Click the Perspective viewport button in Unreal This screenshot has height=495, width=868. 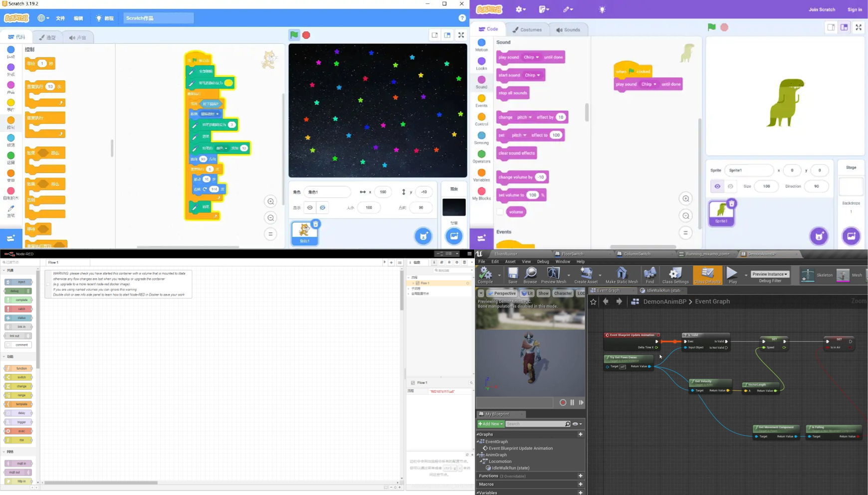pyautogui.click(x=502, y=293)
